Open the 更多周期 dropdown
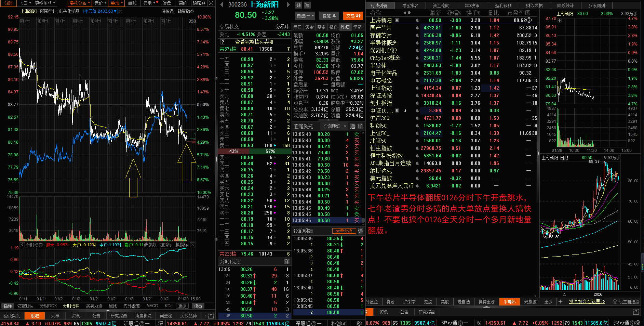The image size is (644, 326). click(x=45, y=3)
